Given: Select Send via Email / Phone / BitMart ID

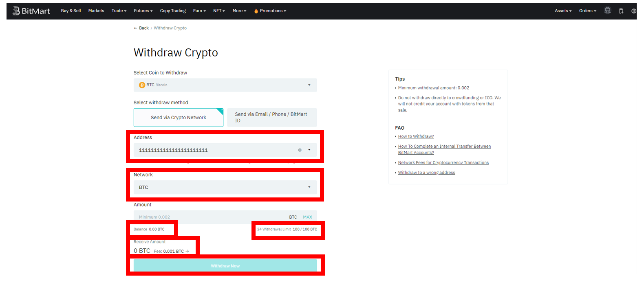Looking at the screenshot, I should click(x=272, y=118).
